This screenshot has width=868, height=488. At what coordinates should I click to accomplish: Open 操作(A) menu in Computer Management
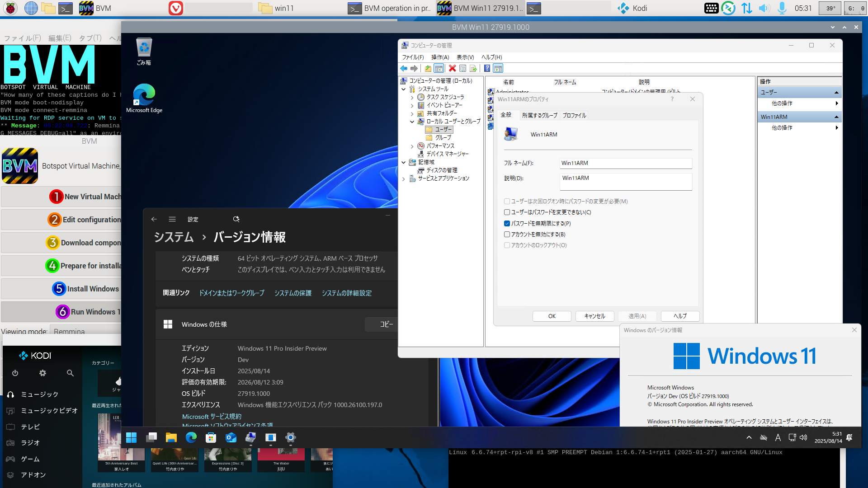440,57
